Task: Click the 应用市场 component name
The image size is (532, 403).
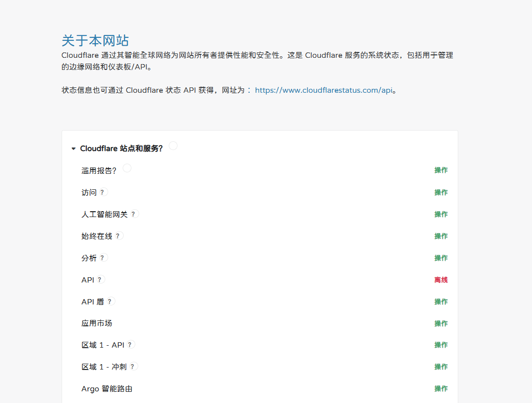Action: point(97,323)
